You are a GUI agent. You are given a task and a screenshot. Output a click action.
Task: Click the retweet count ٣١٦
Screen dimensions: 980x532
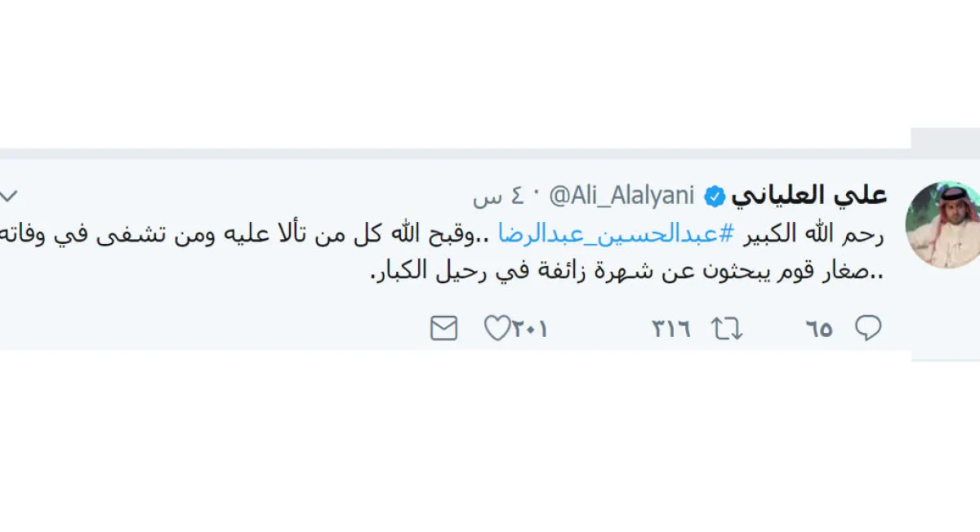pos(671,329)
